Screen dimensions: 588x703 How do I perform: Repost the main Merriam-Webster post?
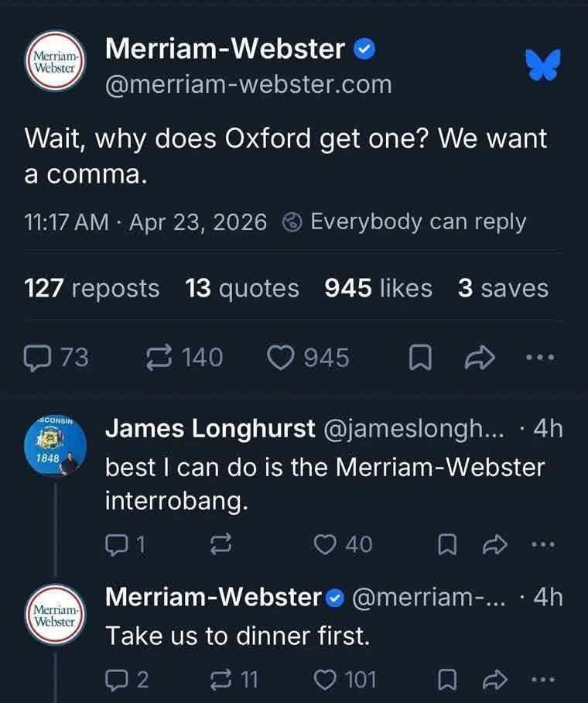coord(159,358)
